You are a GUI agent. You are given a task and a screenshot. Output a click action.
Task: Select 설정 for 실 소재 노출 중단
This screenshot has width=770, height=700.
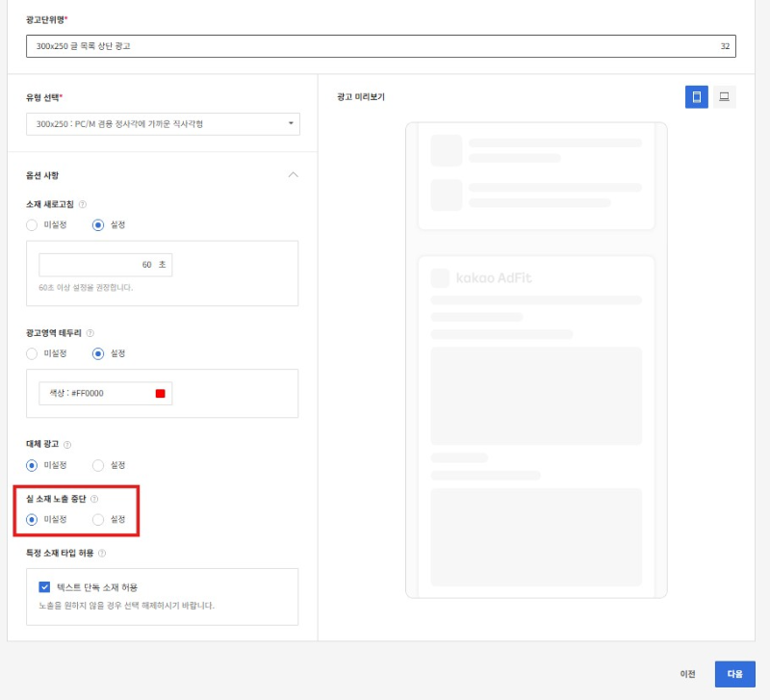(x=98, y=519)
